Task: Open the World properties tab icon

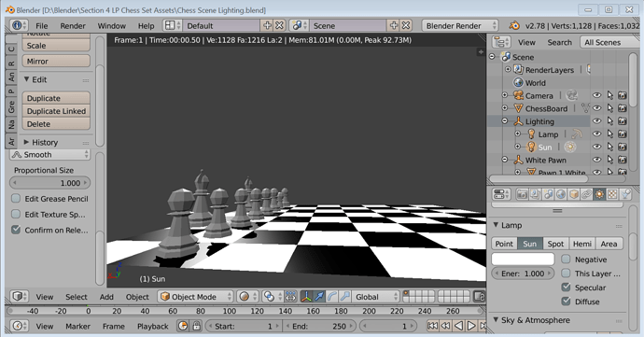Action: [x=561, y=194]
